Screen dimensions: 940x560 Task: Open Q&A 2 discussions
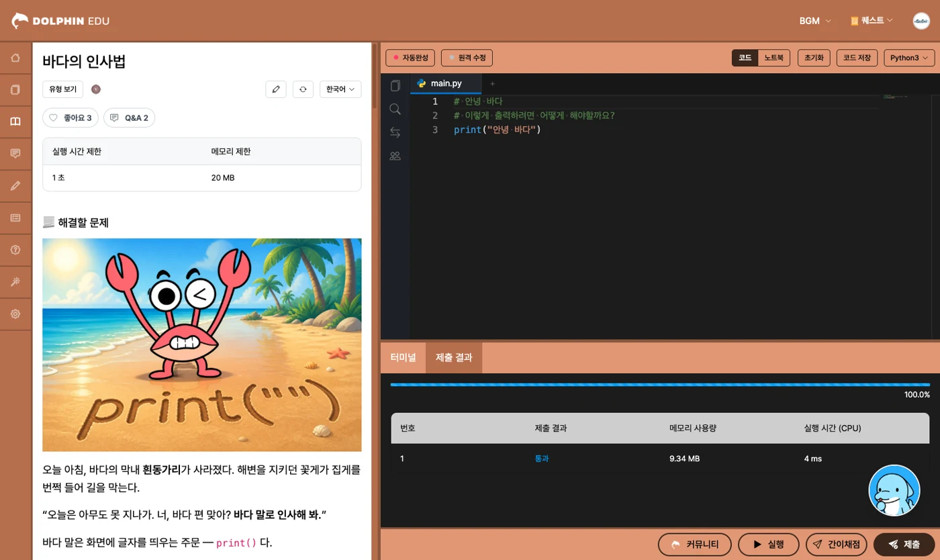(129, 118)
